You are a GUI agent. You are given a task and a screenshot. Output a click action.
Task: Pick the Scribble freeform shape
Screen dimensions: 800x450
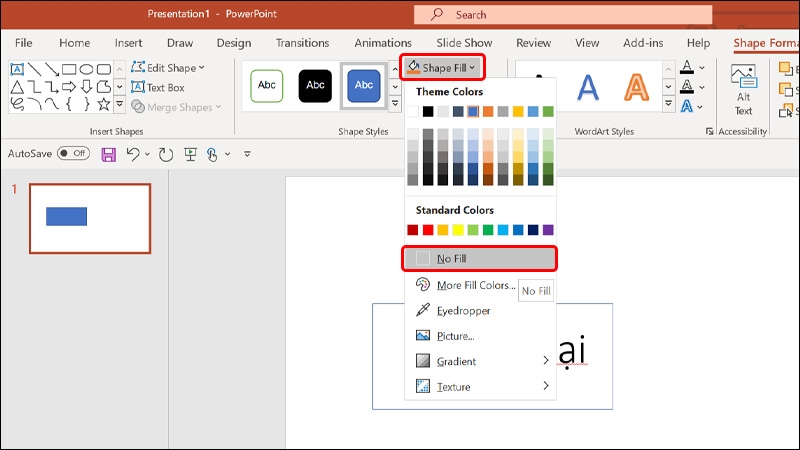pos(17,104)
